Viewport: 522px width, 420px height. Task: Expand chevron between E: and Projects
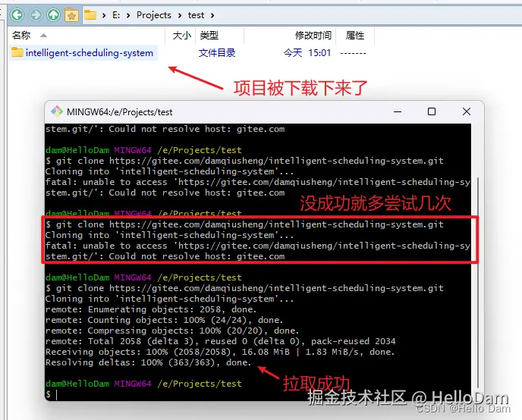(x=128, y=15)
